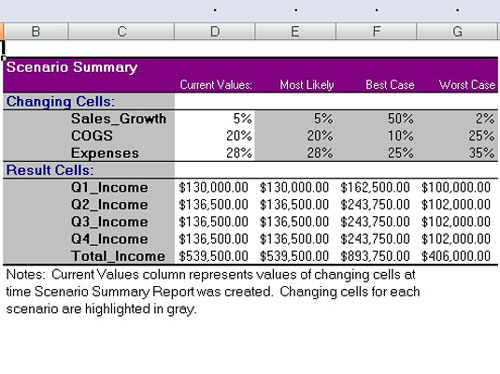Select Q1_Income Current Values $130,000.00

pos(213,187)
